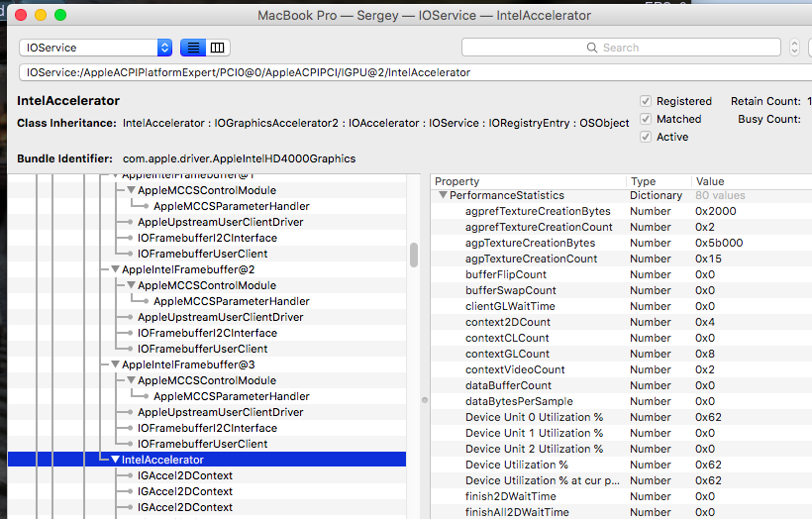Collapse AppleMCCSControlModule under AppleIntelFramebuffer@2
Viewport: 812px width, 519px height.
click(132, 285)
